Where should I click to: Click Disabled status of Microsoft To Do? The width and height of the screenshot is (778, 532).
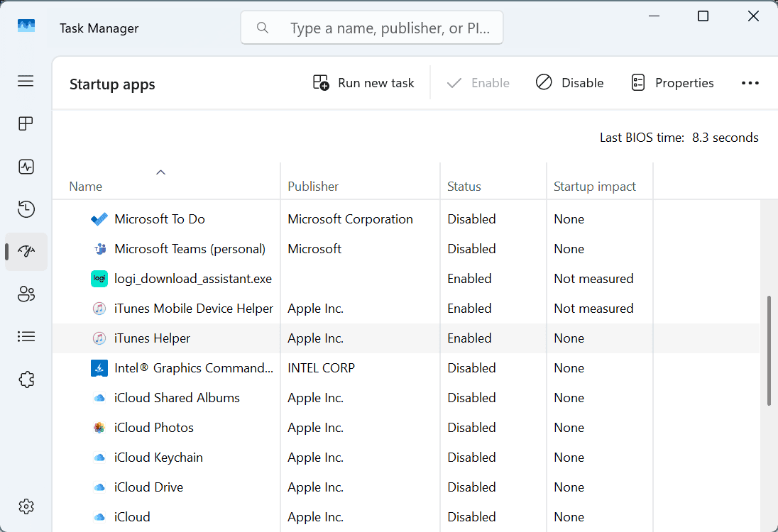471,218
